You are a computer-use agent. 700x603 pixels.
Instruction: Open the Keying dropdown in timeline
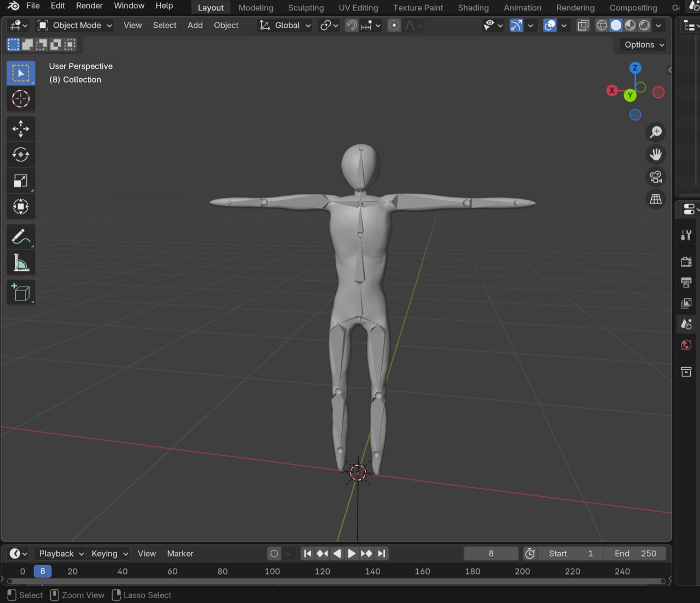[109, 553]
